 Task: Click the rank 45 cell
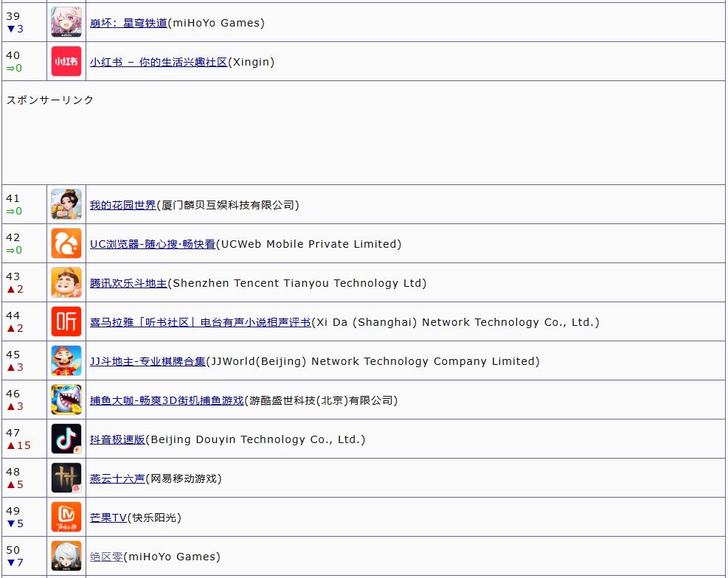pos(24,361)
